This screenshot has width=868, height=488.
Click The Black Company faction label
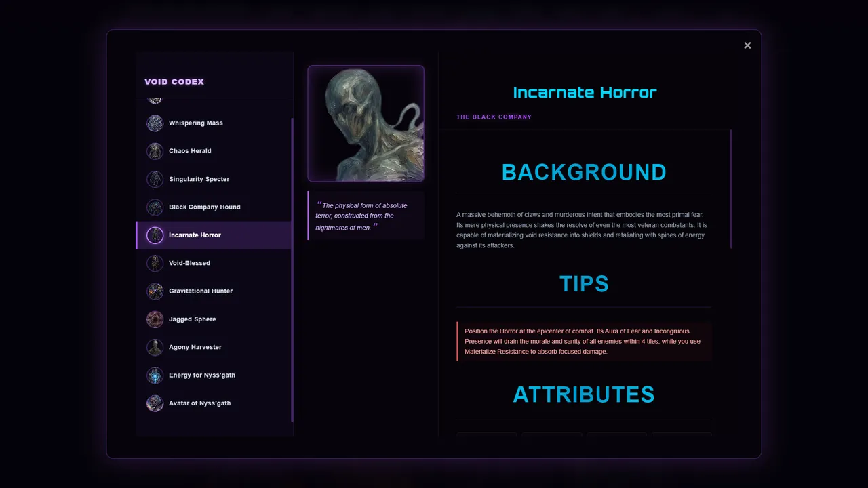click(x=494, y=117)
